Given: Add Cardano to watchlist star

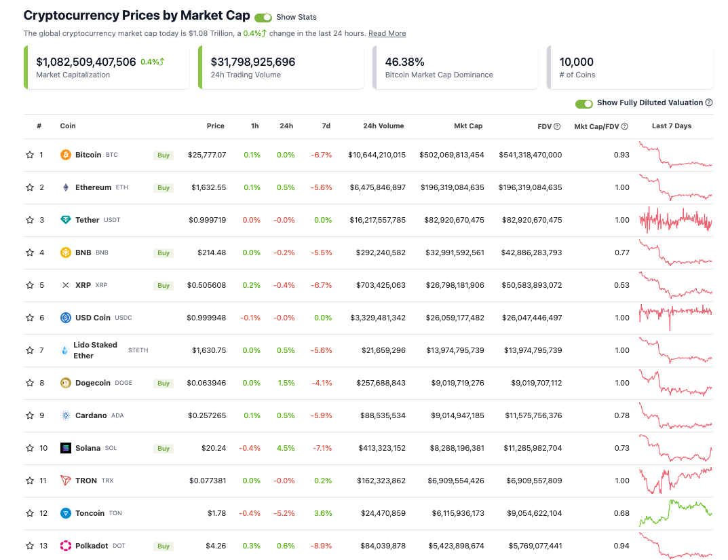Looking at the screenshot, I should point(30,415).
